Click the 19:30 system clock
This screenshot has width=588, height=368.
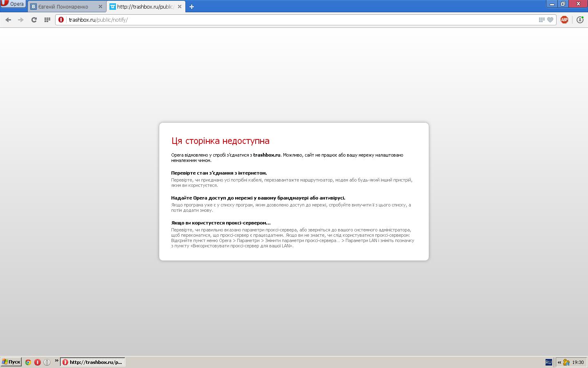[x=578, y=362]
